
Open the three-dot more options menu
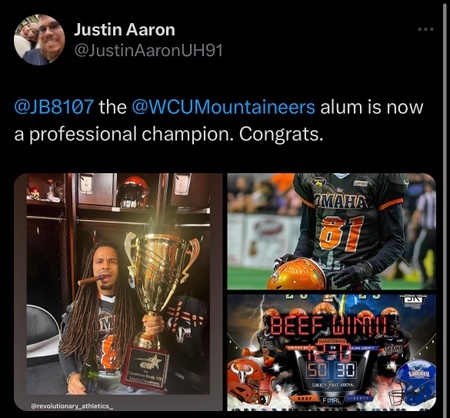coord(426,29)
